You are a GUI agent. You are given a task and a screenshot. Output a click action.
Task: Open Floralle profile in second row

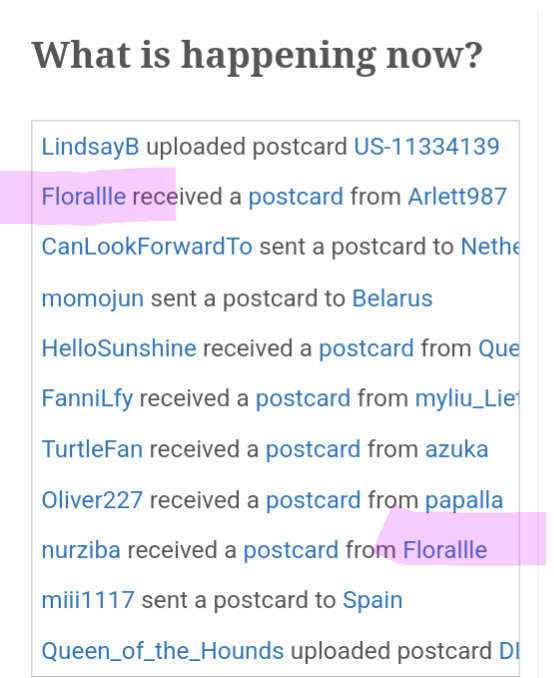[x=84, y=197]
